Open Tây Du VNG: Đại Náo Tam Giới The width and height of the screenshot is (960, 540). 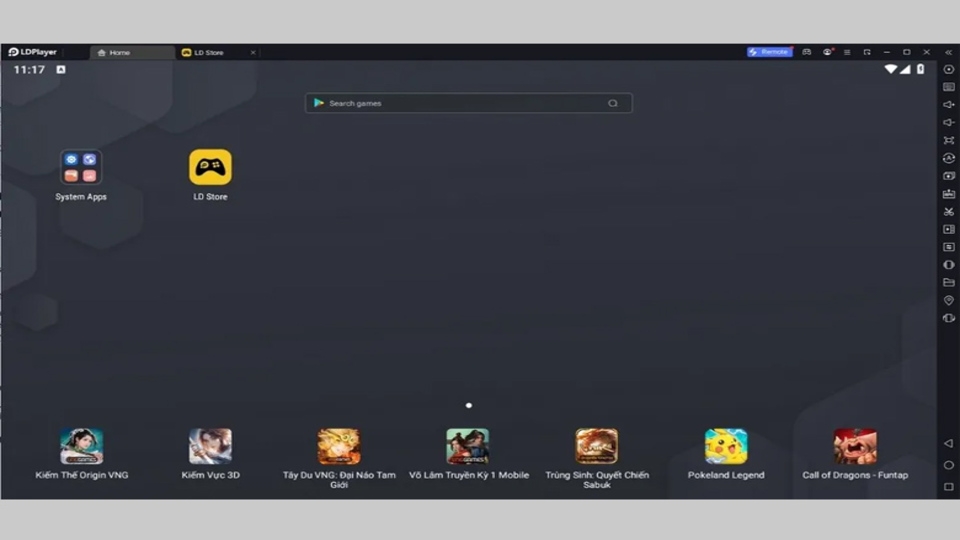339,446
